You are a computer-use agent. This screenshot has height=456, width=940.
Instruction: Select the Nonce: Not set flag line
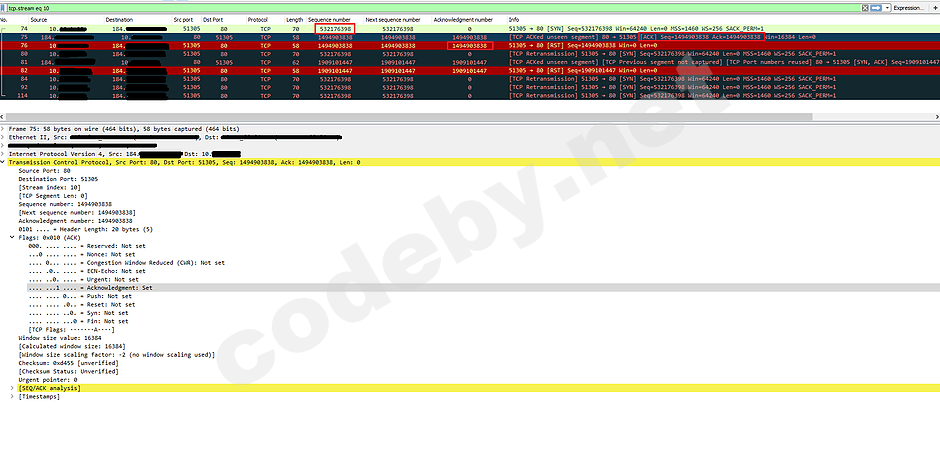(x=82, y=255)
